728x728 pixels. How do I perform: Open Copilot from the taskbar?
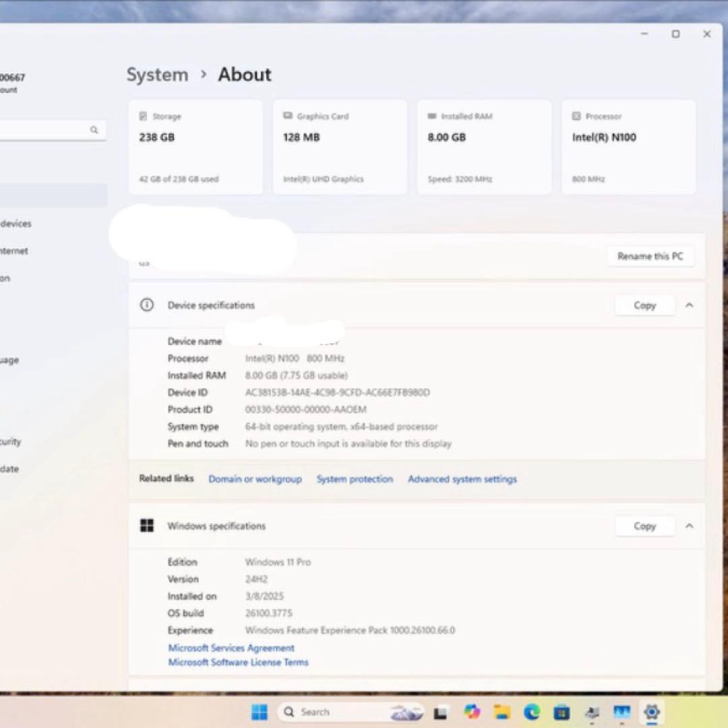pos(473,712)
